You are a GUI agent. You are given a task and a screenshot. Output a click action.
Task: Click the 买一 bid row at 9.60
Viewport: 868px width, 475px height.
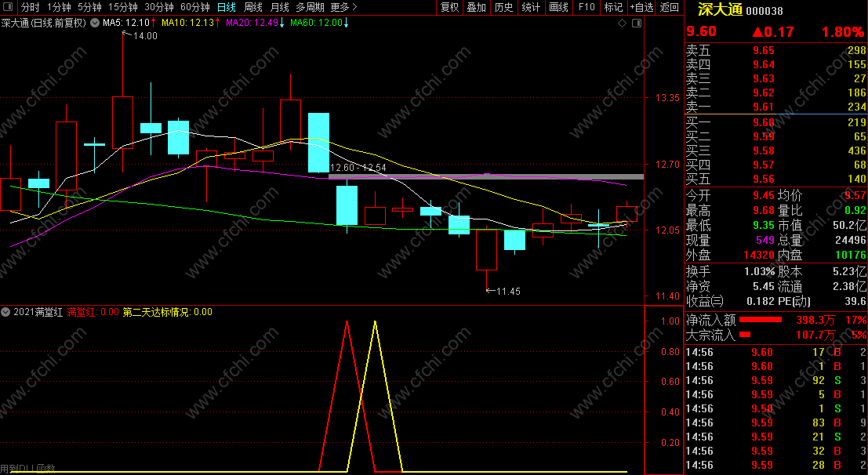776,122
